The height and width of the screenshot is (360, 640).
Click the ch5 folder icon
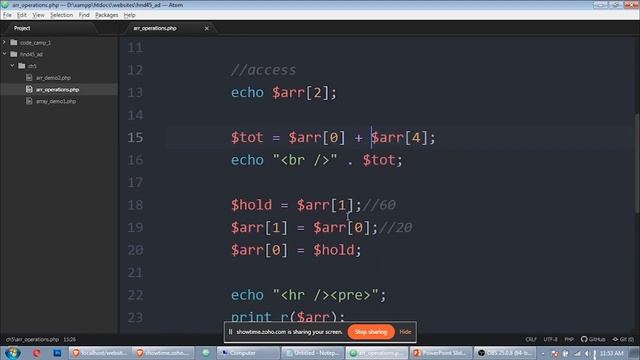(x=22, y=66)
